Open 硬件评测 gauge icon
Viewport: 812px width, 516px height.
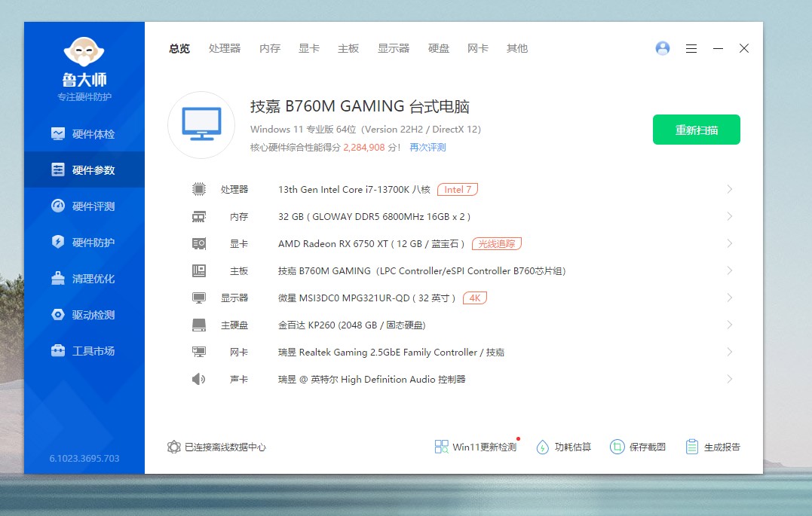(x=58, y=206)
